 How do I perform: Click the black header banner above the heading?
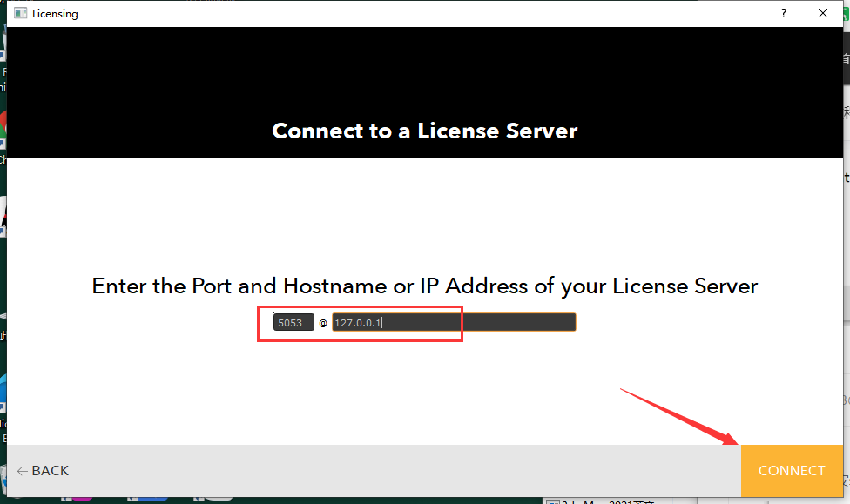point(424,70)
